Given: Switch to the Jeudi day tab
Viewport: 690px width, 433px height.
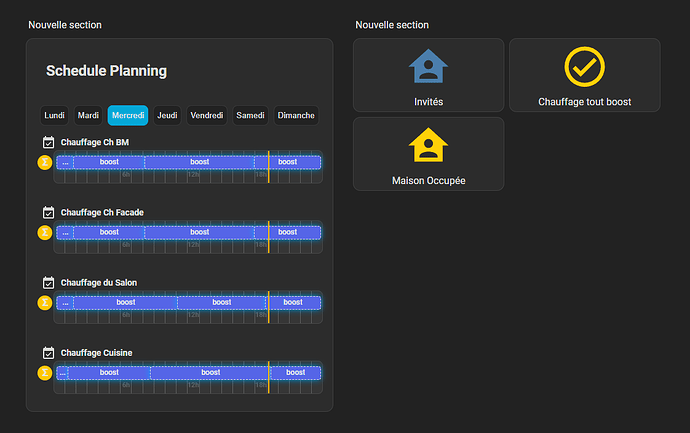Looking at the screenshot, I should tap(167, 115).
